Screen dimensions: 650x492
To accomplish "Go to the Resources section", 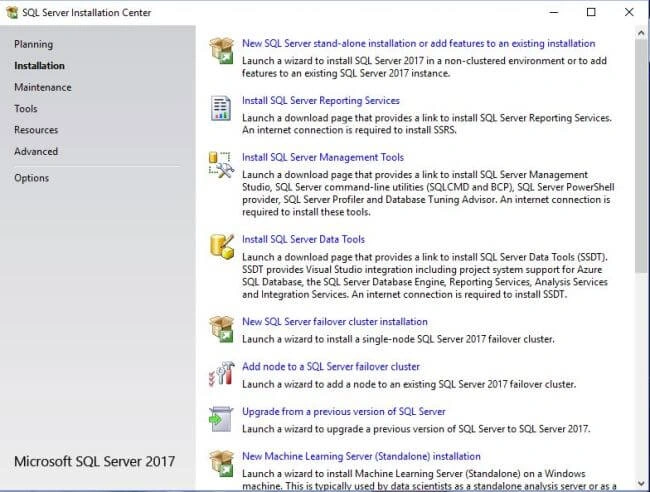I will pos(36,130).
